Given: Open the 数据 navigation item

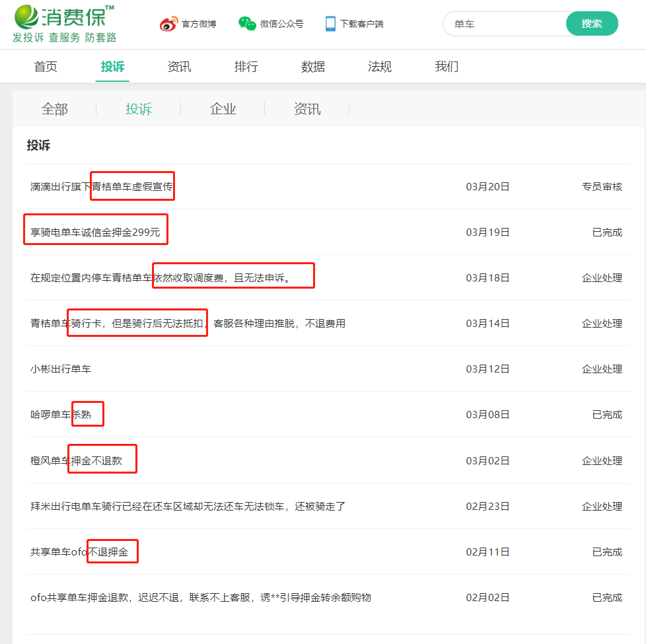Looking at the screenshot, I should 313,66.
